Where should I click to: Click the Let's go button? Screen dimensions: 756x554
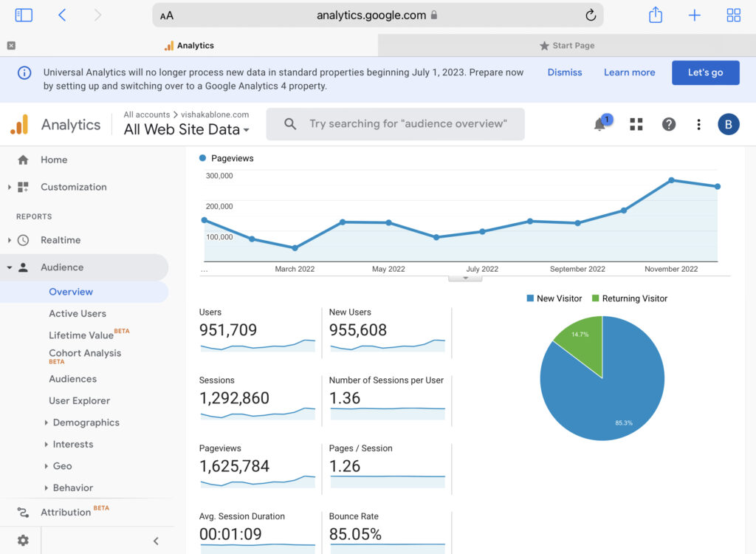(705, 72)
